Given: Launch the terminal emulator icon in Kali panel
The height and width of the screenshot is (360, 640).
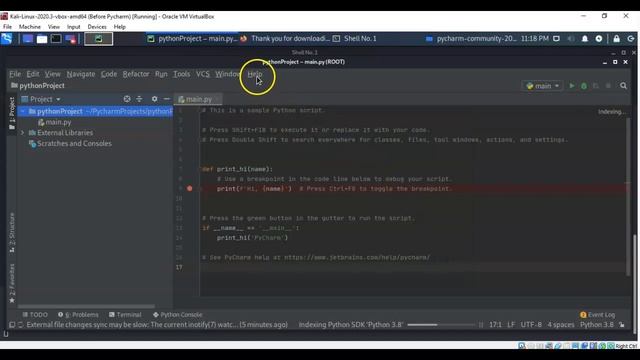Looking at the screenshot, I should pos(56,39).
